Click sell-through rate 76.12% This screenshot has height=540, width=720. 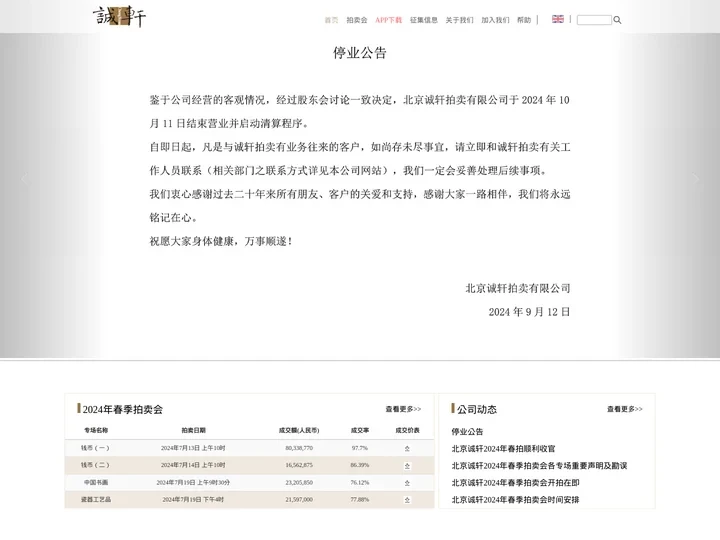click(x=360, y=482)
